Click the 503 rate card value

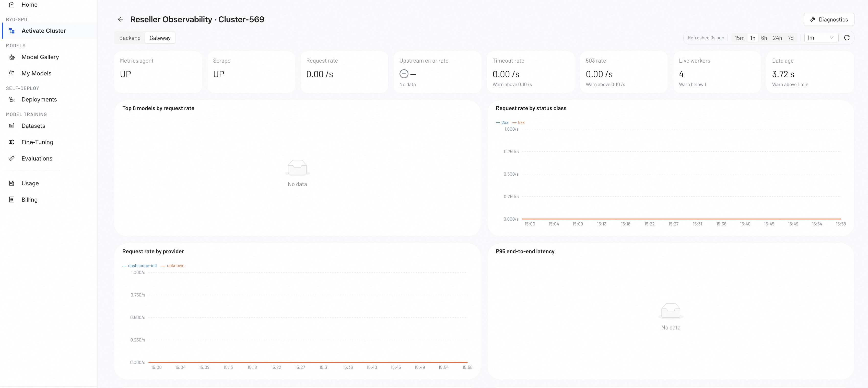coord(599,74)
